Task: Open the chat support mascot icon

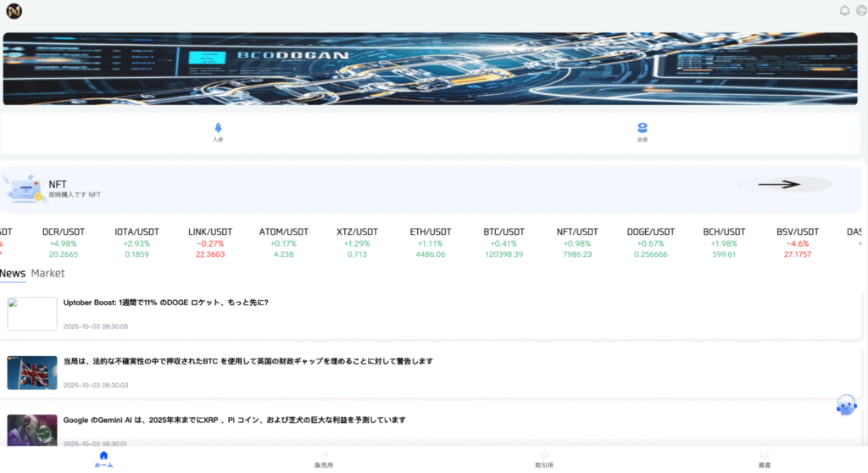Action: click(846, 405)
